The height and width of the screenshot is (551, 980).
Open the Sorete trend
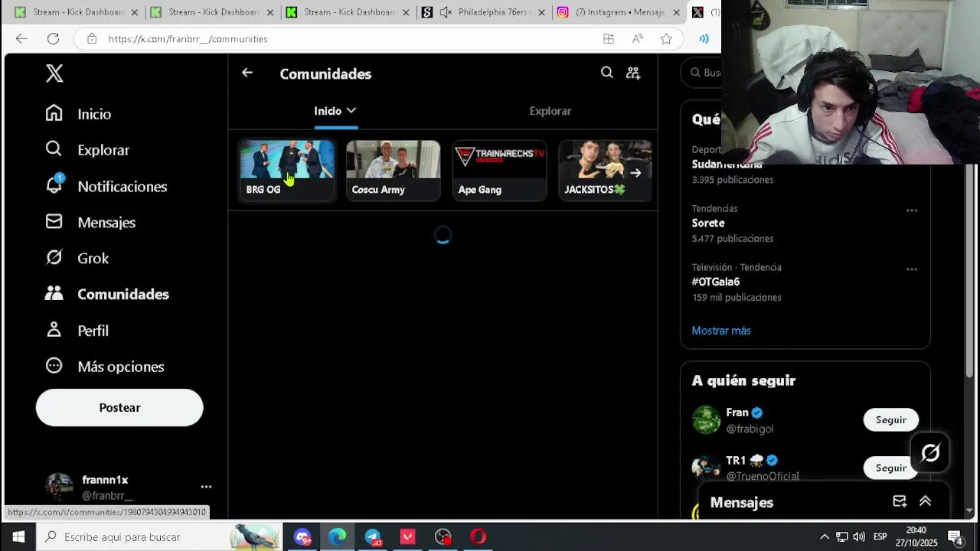click(x=708, y=223)
